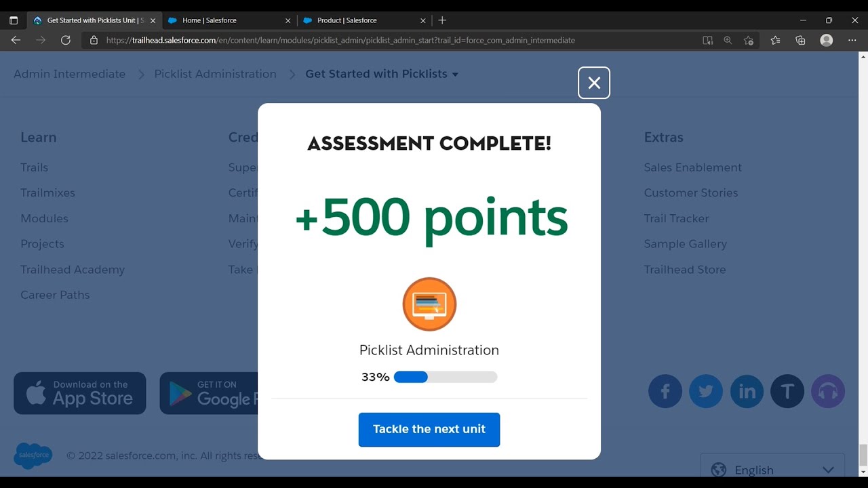This screenshot has height=488, width=868.
Task: Select the Get Started with Picklists tab
Action: tap(94, 20)
